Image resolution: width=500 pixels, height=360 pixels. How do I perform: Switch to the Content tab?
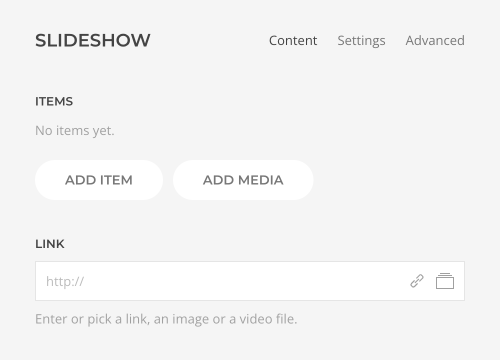pyautogui.click(x=293, y=41)
